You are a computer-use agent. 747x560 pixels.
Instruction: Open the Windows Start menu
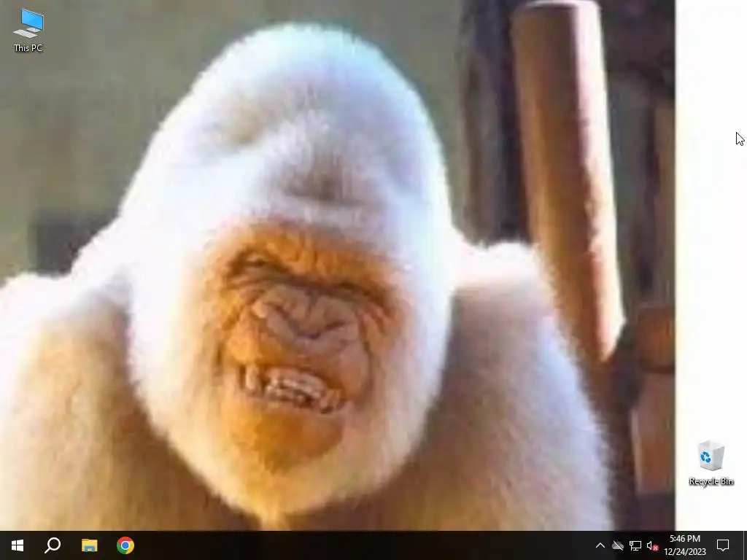[18, 545]
